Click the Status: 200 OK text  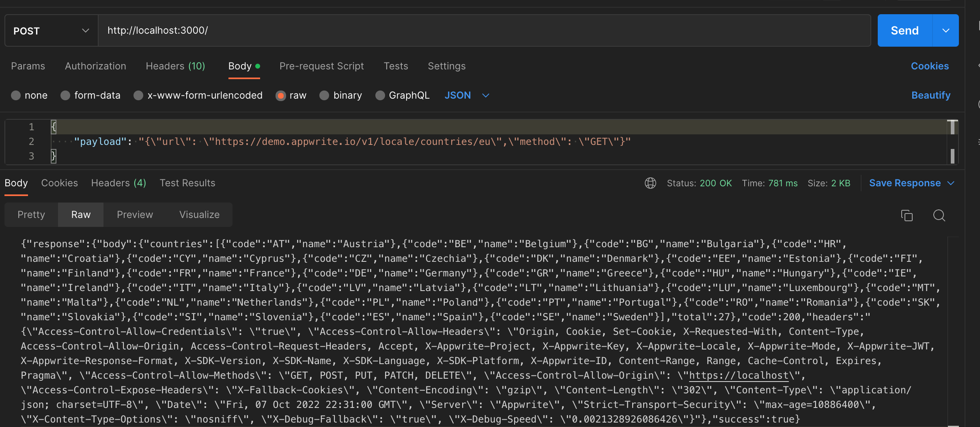(x=699, y=183)
